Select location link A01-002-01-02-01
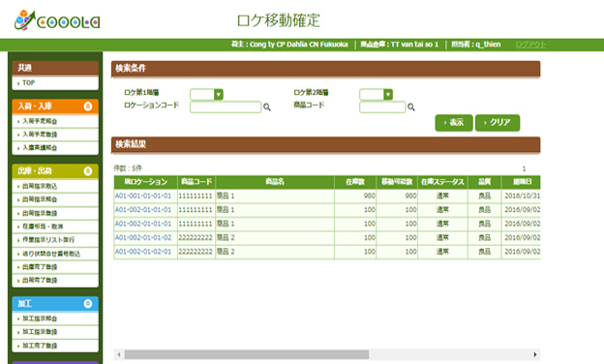604x364 pixels. pos(143,252)
